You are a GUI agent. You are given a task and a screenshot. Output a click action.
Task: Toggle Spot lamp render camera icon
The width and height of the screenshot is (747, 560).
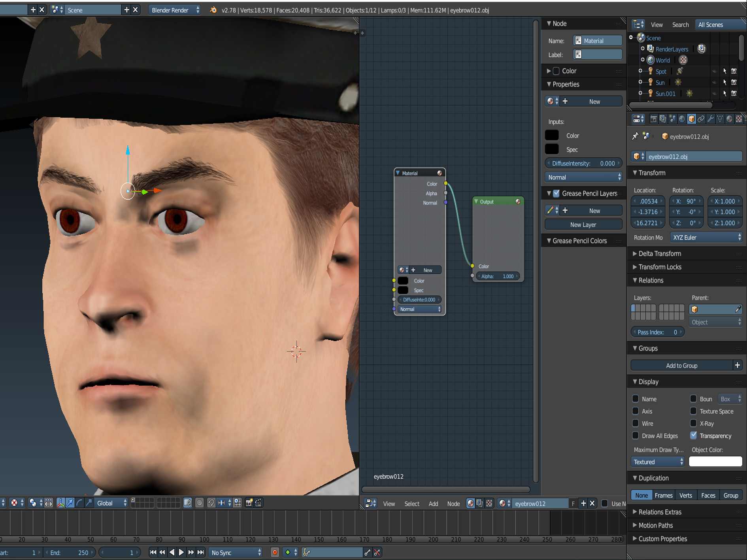(x=734, y=71)
